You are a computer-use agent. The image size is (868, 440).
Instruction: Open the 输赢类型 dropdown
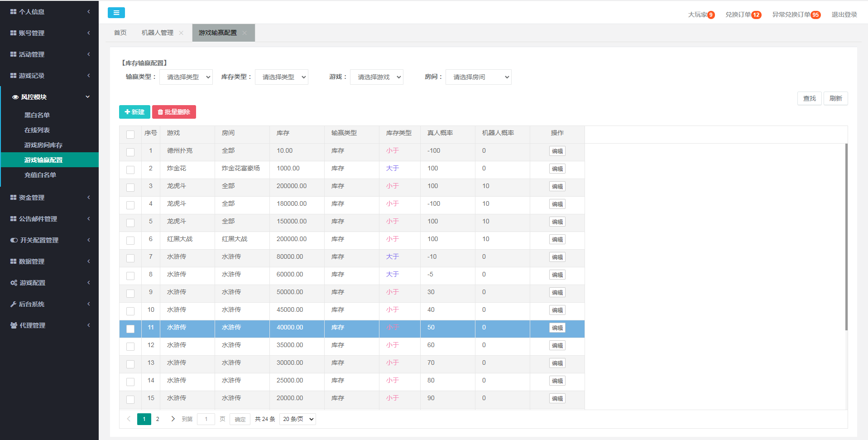(186, 77)
